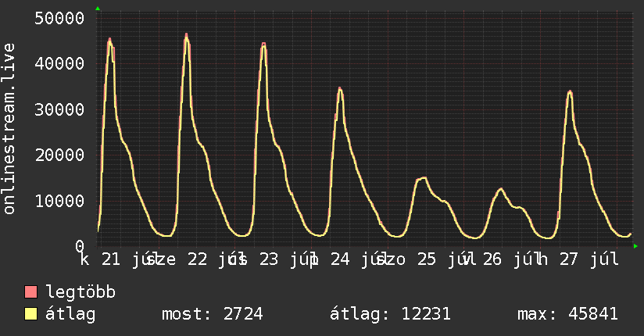Click the peak of the 22 júl curve
This screenshot has width=644, height=336.
(x=187, y=35)
